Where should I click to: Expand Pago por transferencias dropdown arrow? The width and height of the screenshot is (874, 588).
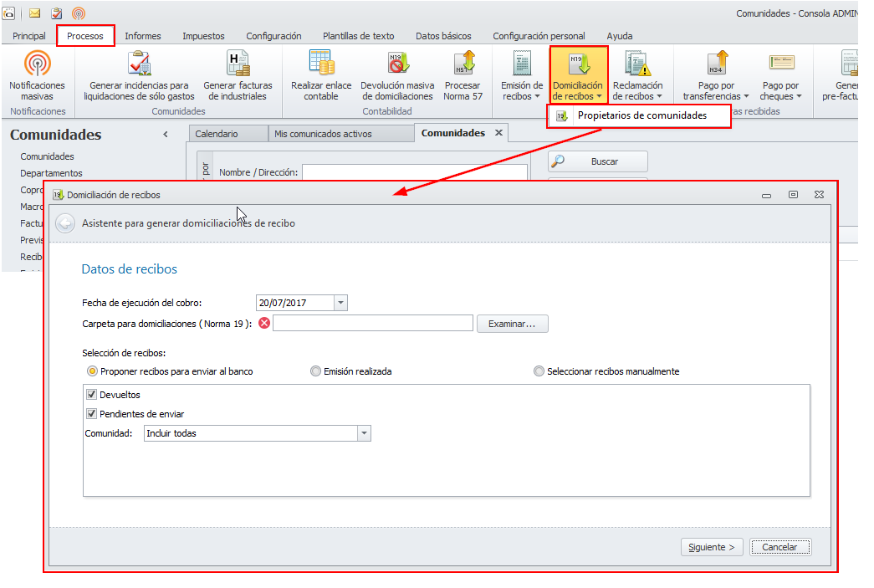pos(746,96)
